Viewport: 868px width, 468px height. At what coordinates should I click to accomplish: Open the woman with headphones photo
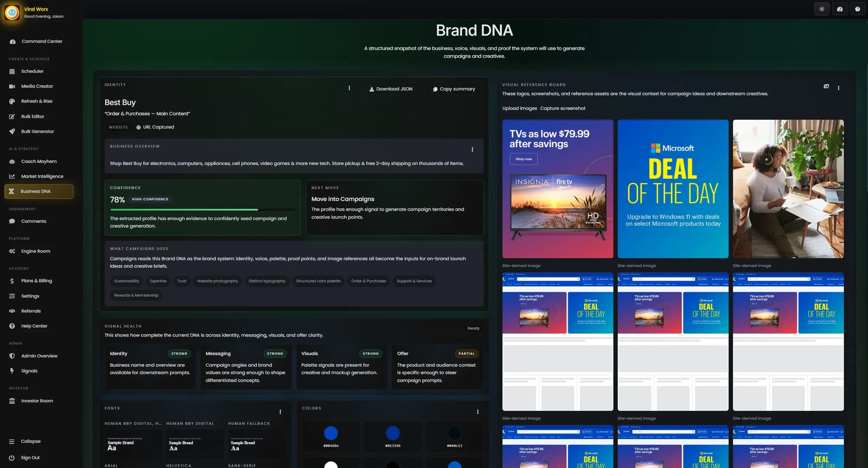pyautogui.click(x=788, y=189)
